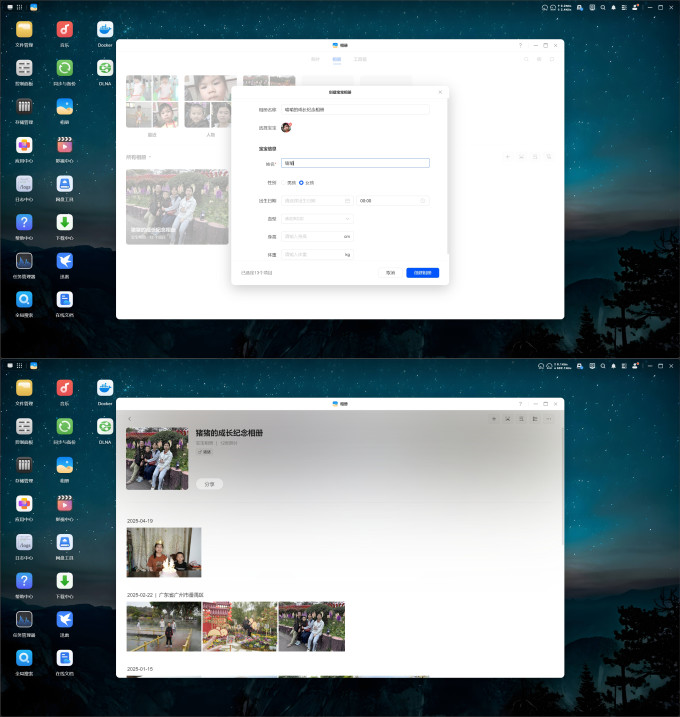This screenshot has width=680, height=717.
Task: Click the edit tag under the album title
Action: point(204,452)
